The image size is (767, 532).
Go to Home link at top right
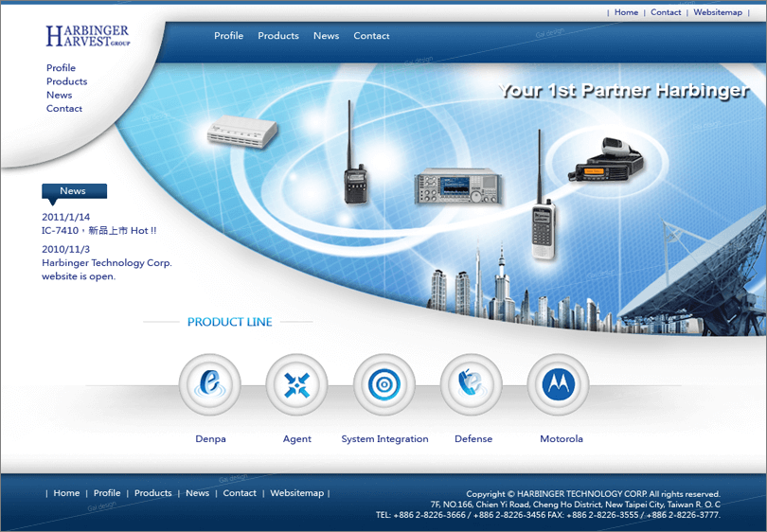626,12
